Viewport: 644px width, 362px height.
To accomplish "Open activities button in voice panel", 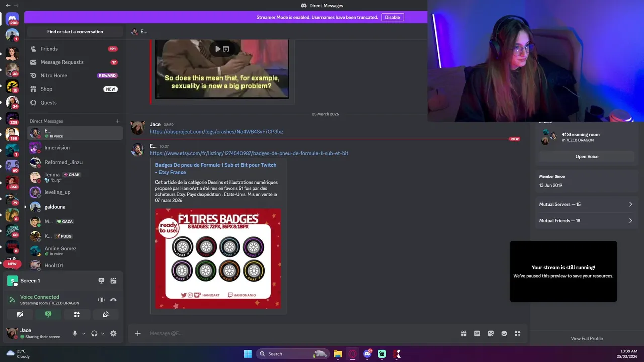I will tap(77, 314).
